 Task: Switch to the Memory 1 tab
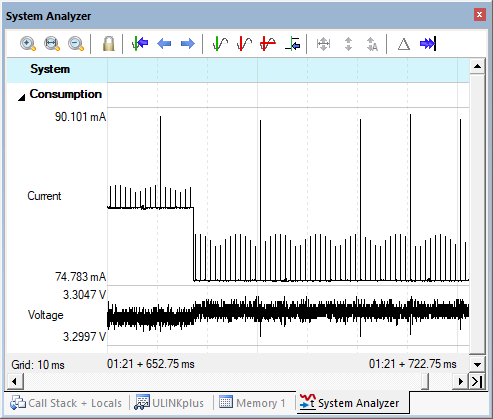tap(252, 403)
